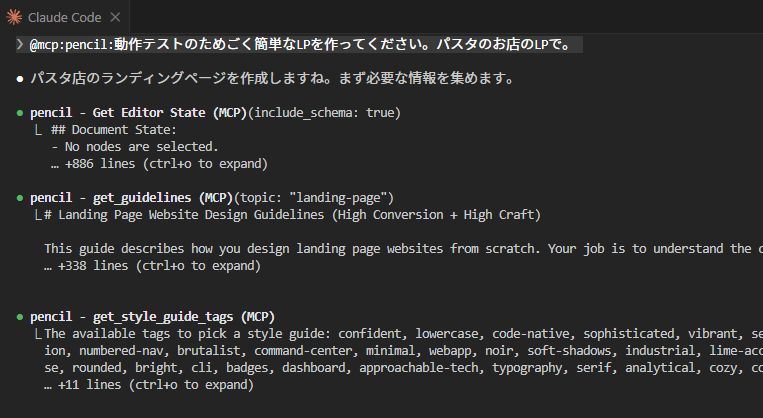This screenshot has width=763, height=418.
Task: Click the Claude Code starburst icon
Action: [14, 17]
